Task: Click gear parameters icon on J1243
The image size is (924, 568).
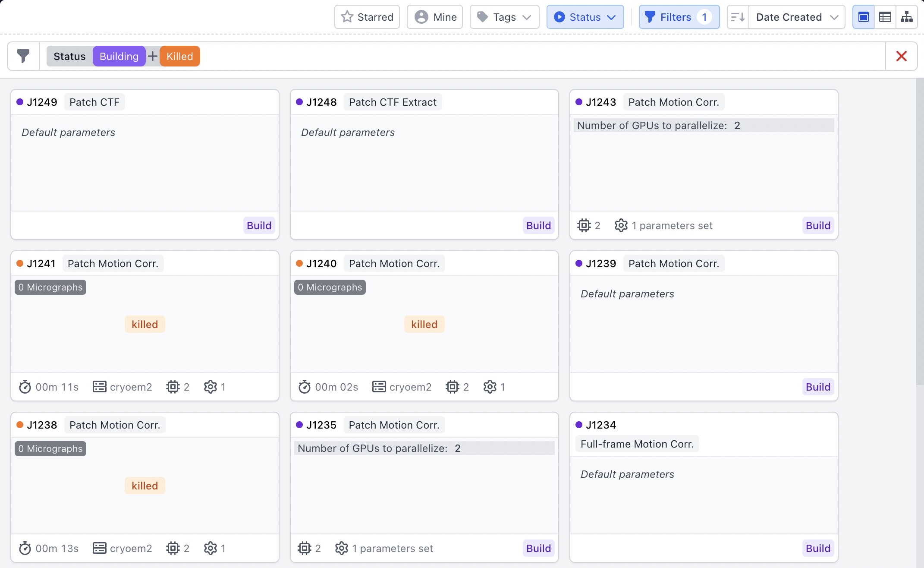Action: 621,225
